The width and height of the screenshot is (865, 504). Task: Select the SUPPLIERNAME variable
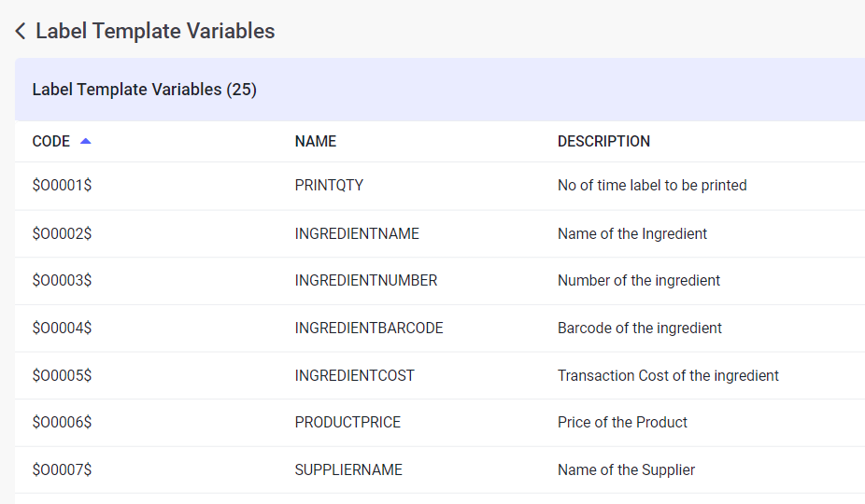(x=348, y=470)
